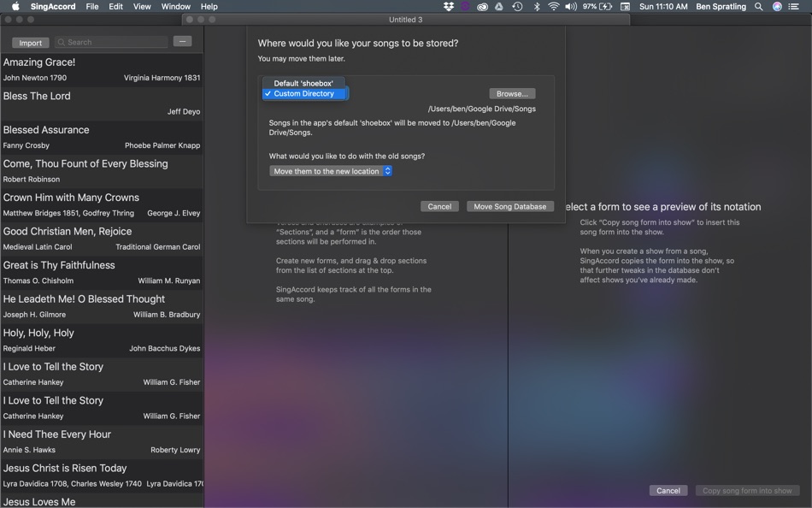This screenshot has height=508, width=812.
Task: Select song Blessed Assurance
Action: pyautogui.click(x=102, y=138)
